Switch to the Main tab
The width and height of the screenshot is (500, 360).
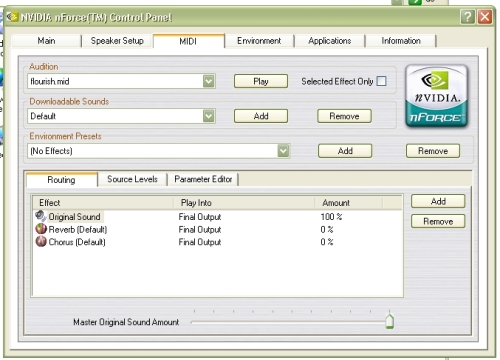pos(46,41)
